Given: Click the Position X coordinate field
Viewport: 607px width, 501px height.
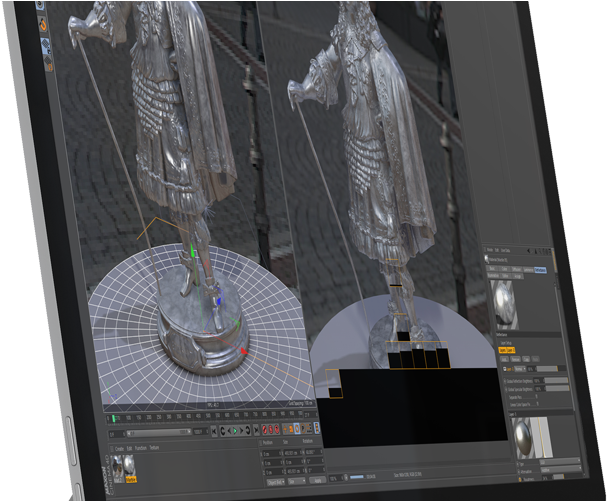Looking at the screenshot, I should click(x=271, y=453).
